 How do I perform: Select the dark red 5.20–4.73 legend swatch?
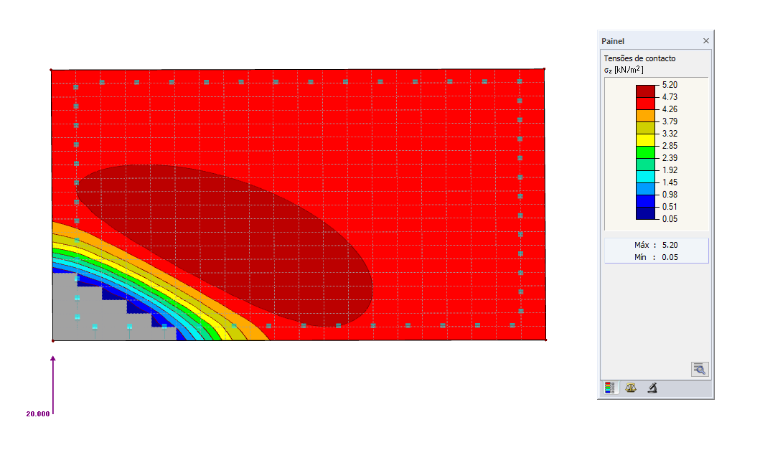click(x=646, y=91)
